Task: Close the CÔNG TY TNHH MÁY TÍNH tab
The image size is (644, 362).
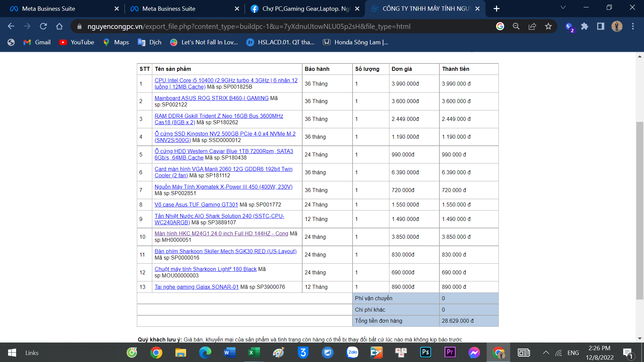Action: [478, 9]
